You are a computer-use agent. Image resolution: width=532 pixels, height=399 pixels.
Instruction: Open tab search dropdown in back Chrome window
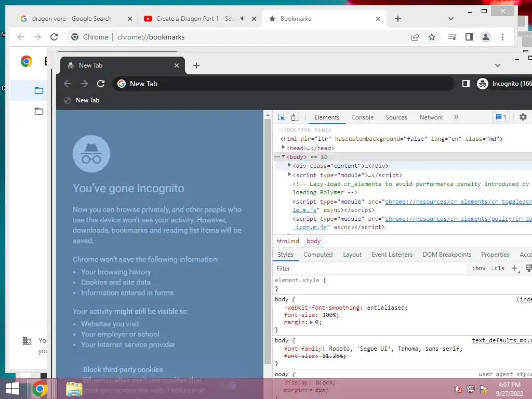tap(450, 19)
